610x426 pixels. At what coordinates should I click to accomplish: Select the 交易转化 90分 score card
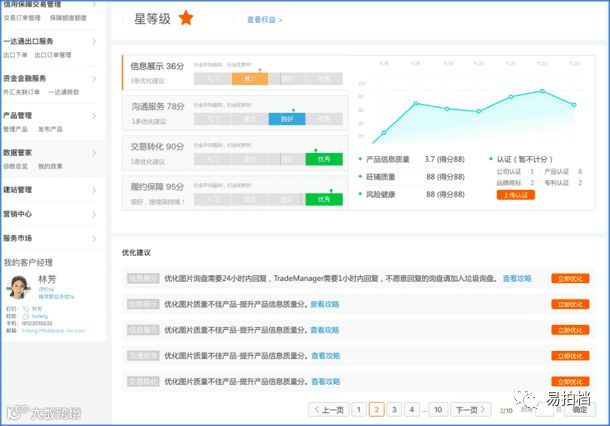(x=235, y=153)
